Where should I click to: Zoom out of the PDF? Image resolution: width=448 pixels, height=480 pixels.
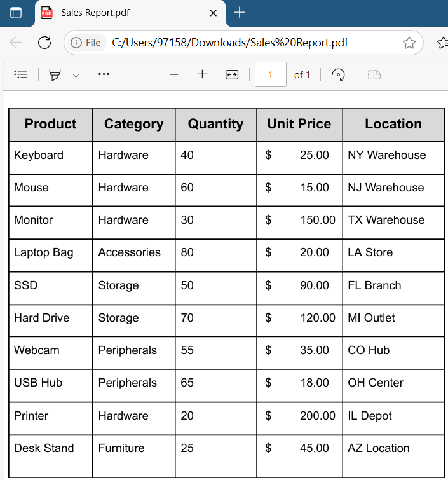tap(174, 74)
